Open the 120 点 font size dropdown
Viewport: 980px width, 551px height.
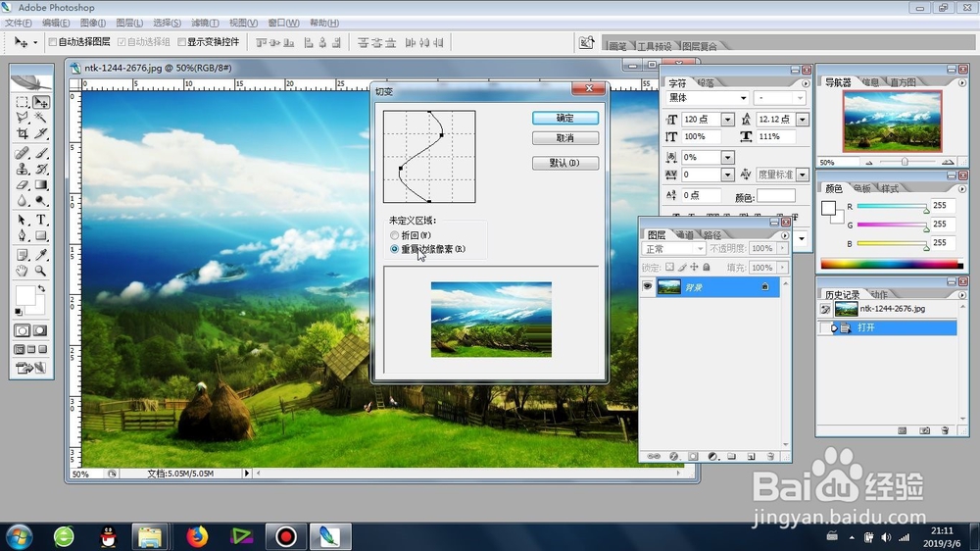coord(727,119)
